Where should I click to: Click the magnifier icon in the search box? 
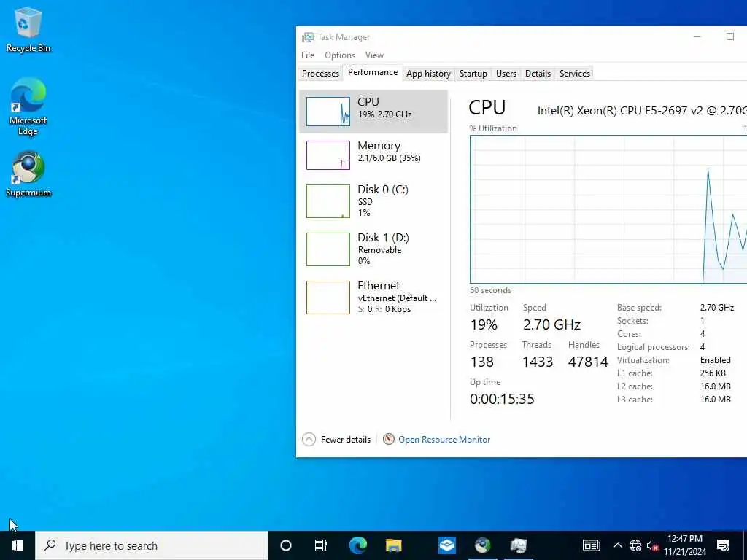coord(50,545)
